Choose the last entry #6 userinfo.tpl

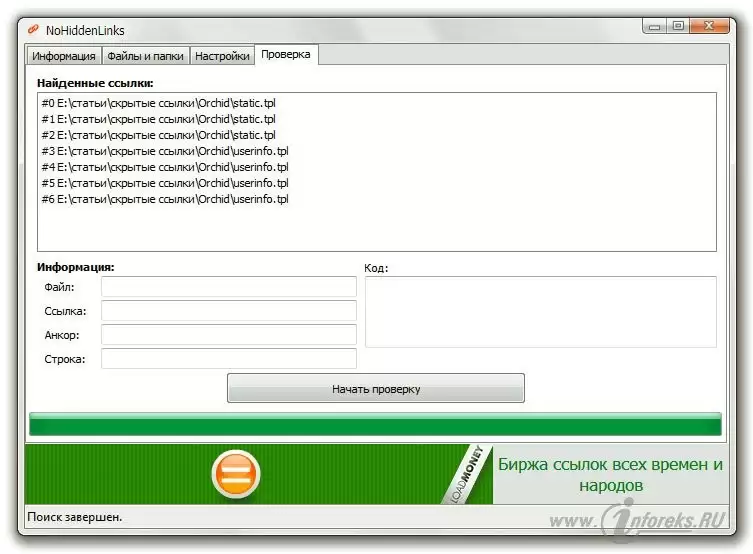(164, 199)
